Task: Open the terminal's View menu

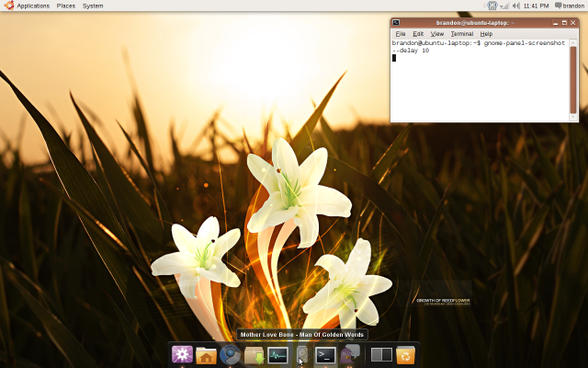Action: [437, 34]
